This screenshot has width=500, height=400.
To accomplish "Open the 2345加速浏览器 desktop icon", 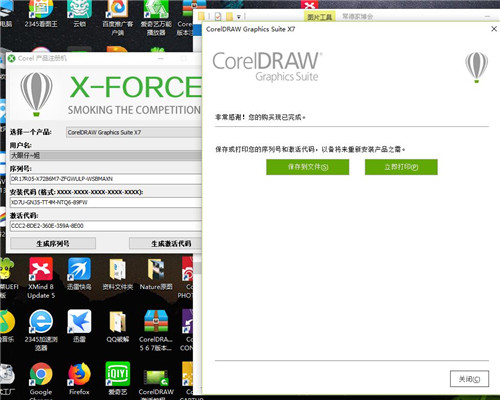I will point(41,329).
